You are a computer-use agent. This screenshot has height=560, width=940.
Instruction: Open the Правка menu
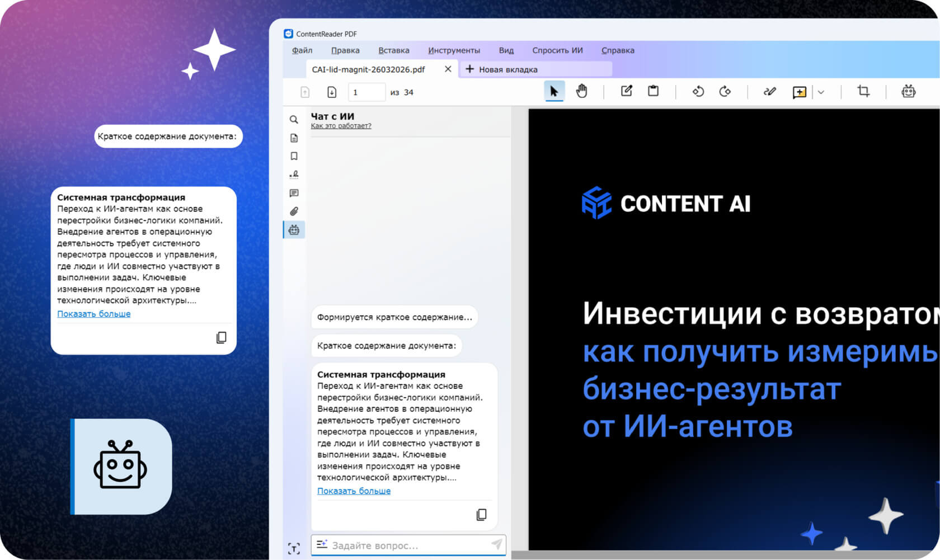click(345, 50)
